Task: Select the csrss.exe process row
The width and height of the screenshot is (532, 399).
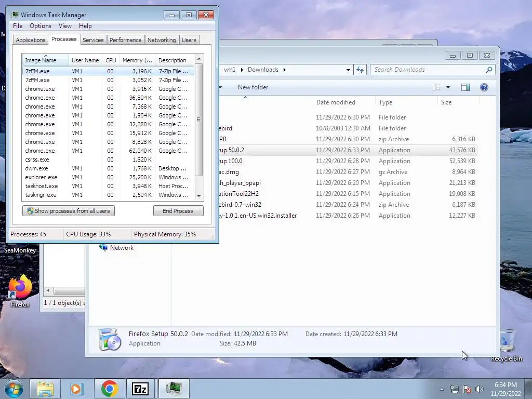Action: (108, 159)
